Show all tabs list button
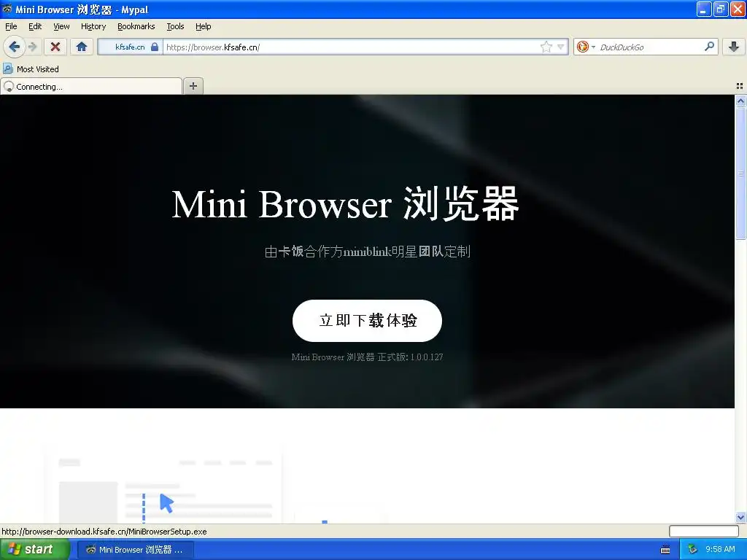747x560 pixels. point(740,86)
